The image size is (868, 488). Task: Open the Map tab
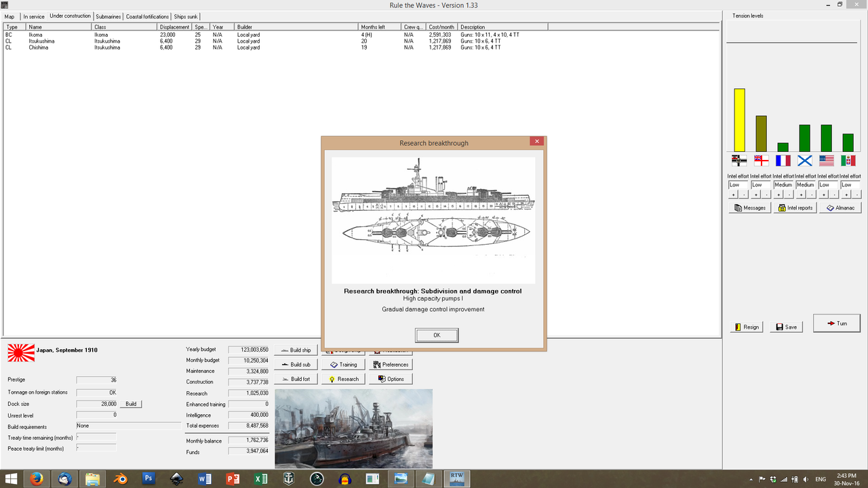[9, 16]
